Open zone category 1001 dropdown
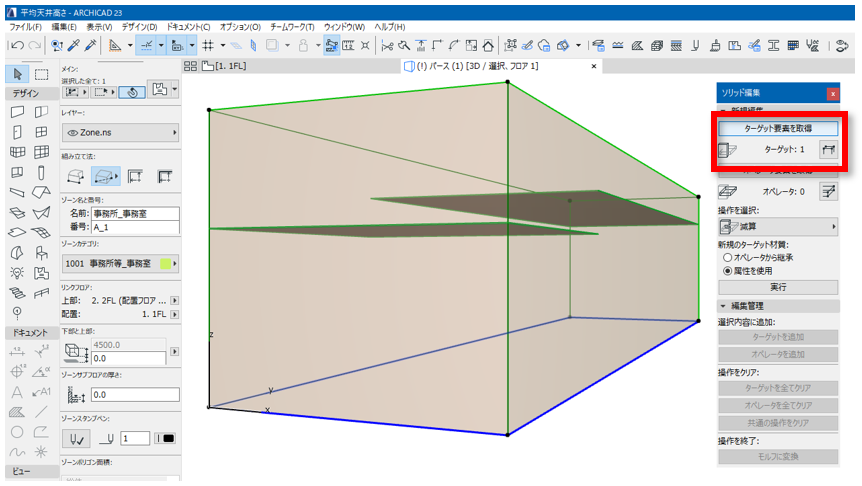 pyautogui.click(x=120, y=264)
